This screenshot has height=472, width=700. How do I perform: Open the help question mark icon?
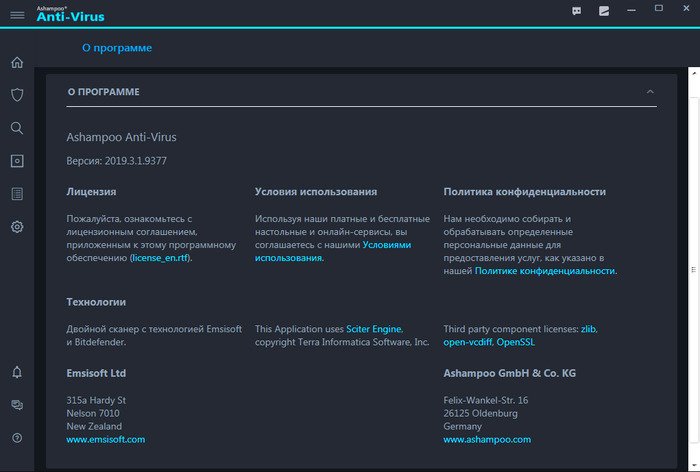[17, 438]
